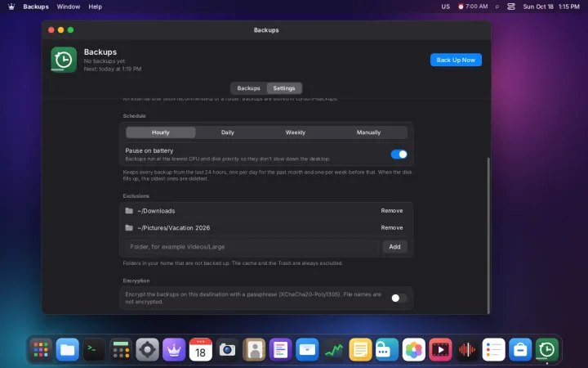Click the Back Up Now button
588x368 pixels.
tap(456, 60)
